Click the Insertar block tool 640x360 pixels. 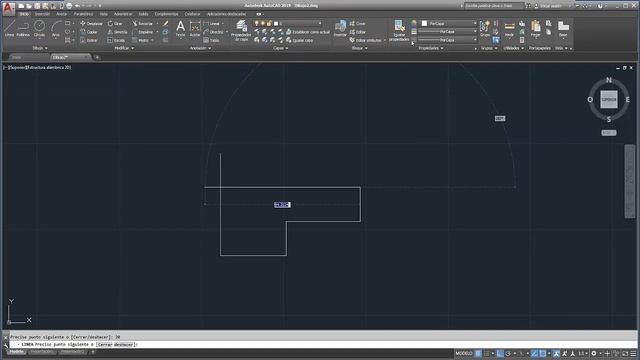[x=340, y=29]
